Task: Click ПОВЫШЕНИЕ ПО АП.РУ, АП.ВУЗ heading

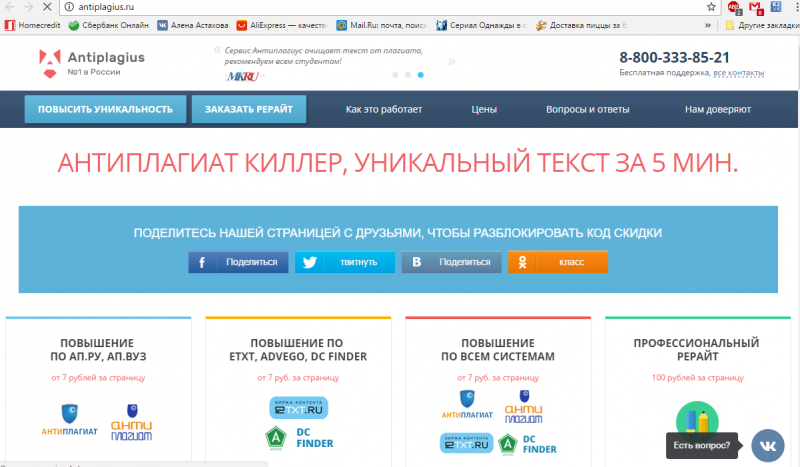Action: click(x=98, y=350)
